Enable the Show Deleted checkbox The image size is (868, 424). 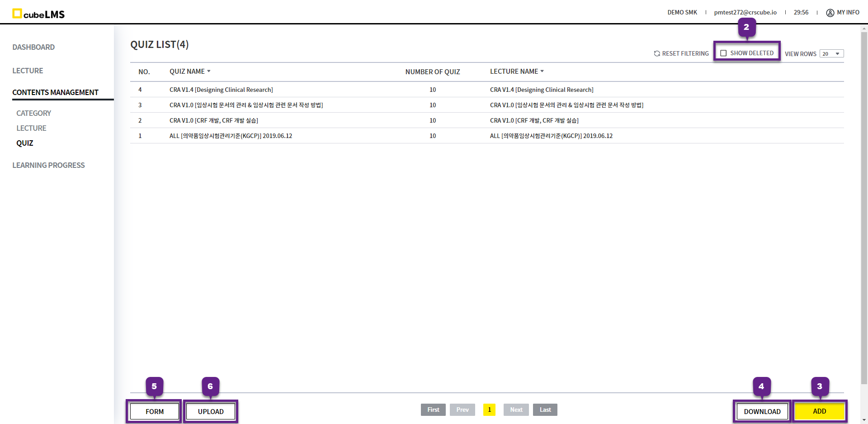click(x=723, y=53)
